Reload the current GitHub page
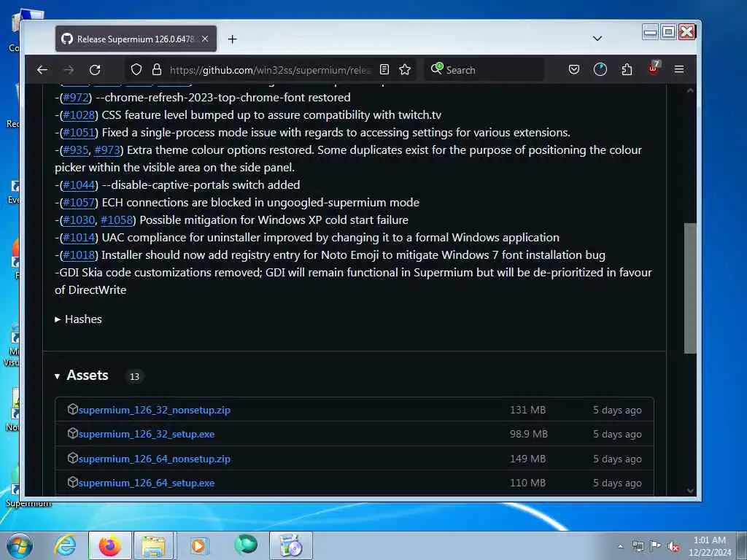 [x=95, y=70]
